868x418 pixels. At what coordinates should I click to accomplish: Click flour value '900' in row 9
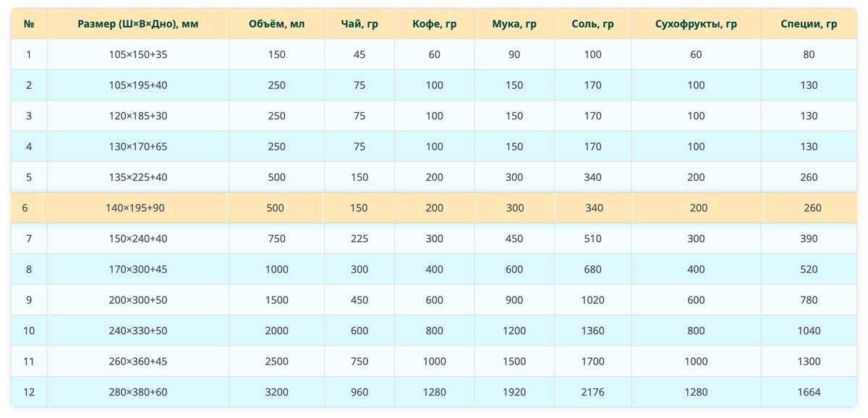[x=514, y=300]
